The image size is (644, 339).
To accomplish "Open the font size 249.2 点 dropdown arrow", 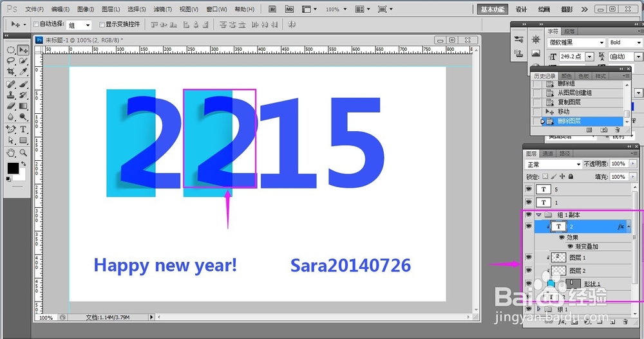I will (590, 57).
